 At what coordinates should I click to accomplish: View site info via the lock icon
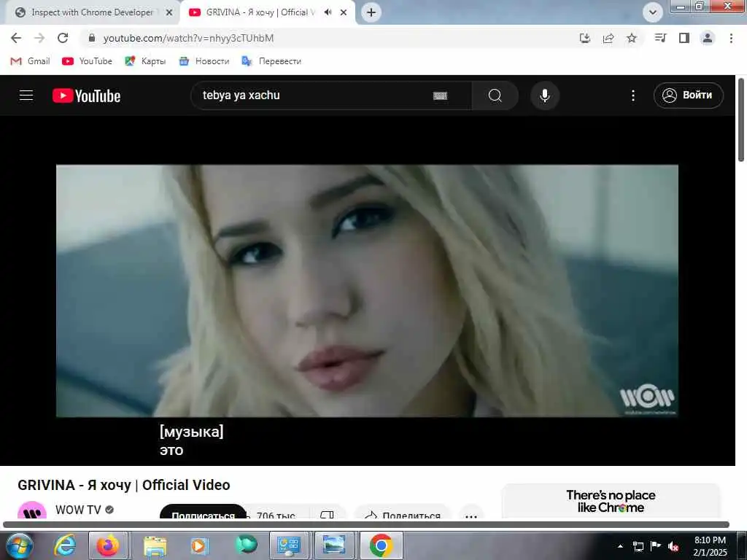[x=93, y=38]
